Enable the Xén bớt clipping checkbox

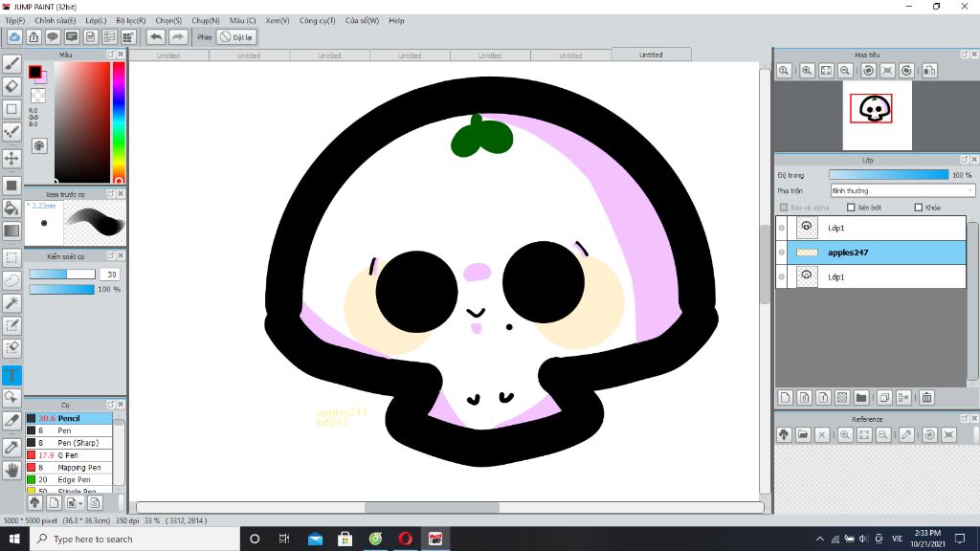tap(851, 208)
